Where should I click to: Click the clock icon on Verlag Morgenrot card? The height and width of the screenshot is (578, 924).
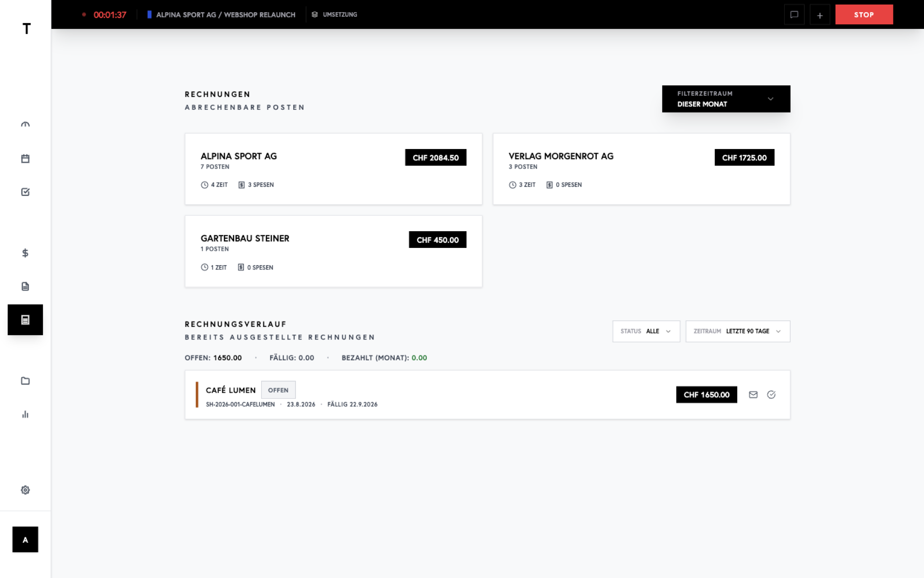513,185
